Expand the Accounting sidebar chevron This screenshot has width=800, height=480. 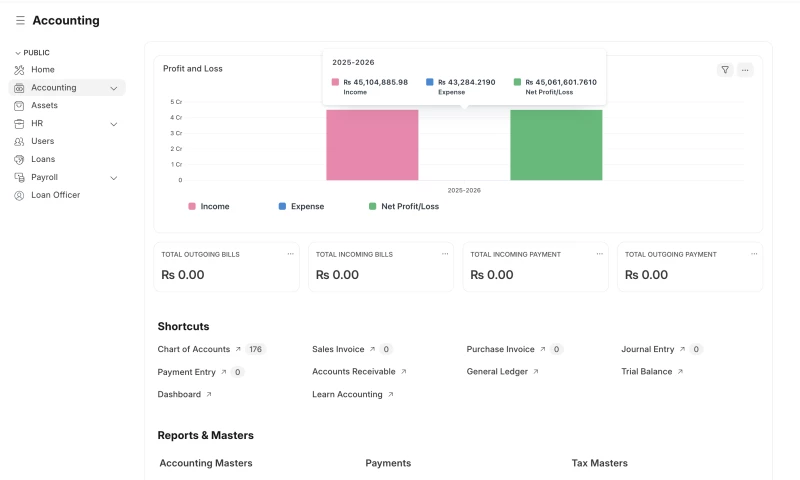click(114, 88)
